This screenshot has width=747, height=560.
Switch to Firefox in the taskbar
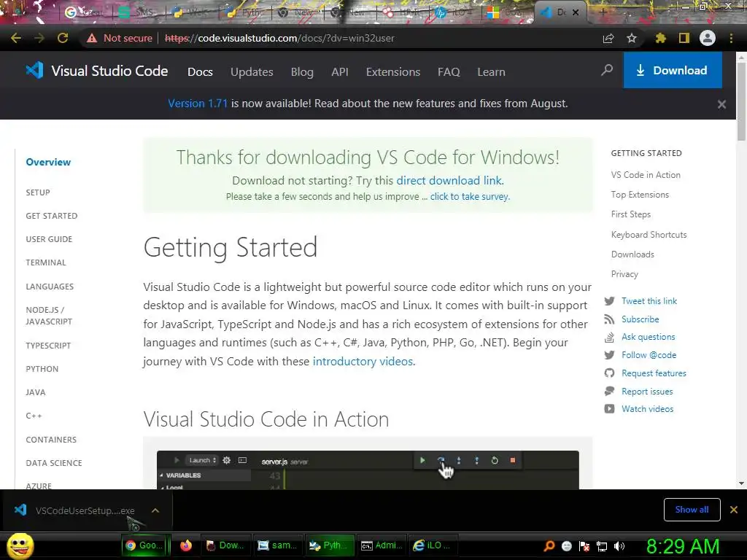point(186,545)
